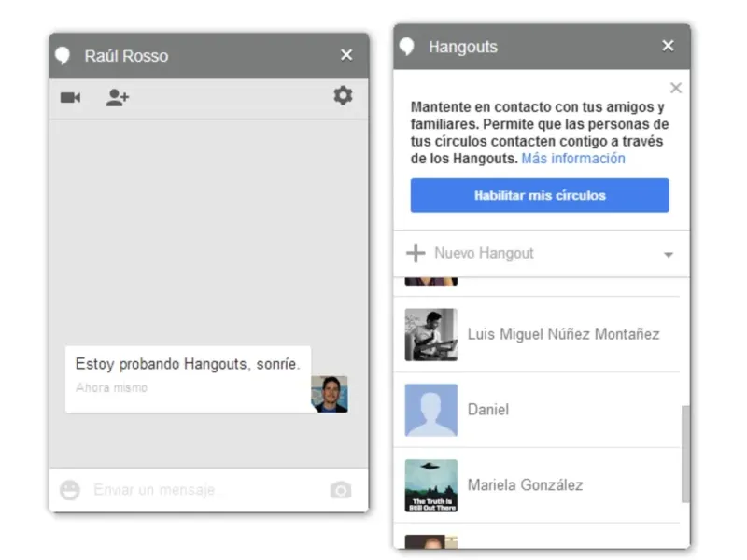747x560 pixels.
Task: Click the message Estoy probando Hangouts, sonríe.
Action: pos(188,364)
